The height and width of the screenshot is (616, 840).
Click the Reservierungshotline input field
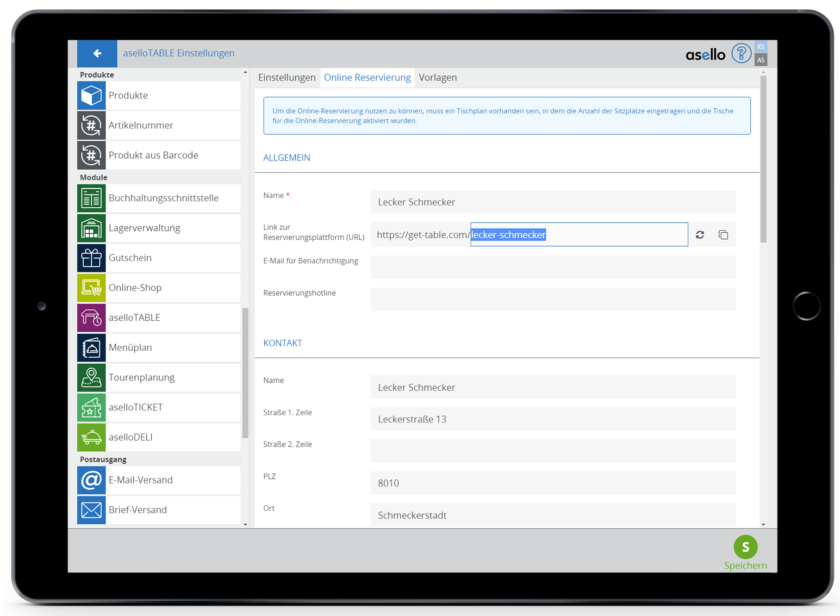click(553, 299)
